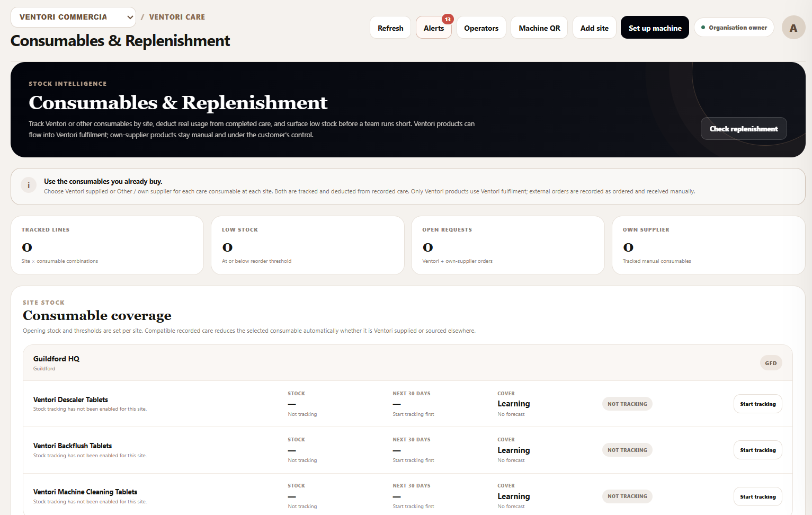This screenshot has height=515, width=812.
Task: Click 'Ventori + own-supplier orders' caption
Action: [457, 261]
